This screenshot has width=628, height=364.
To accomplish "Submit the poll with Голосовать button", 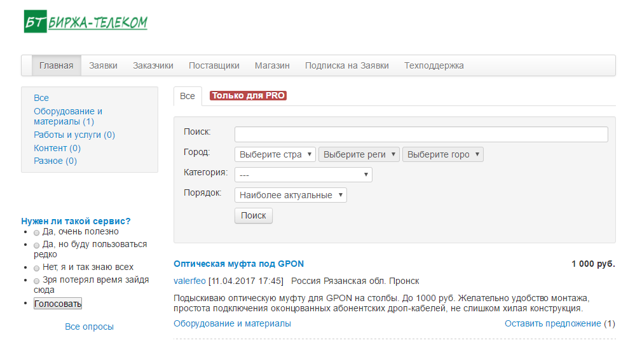I will [58, 304].
